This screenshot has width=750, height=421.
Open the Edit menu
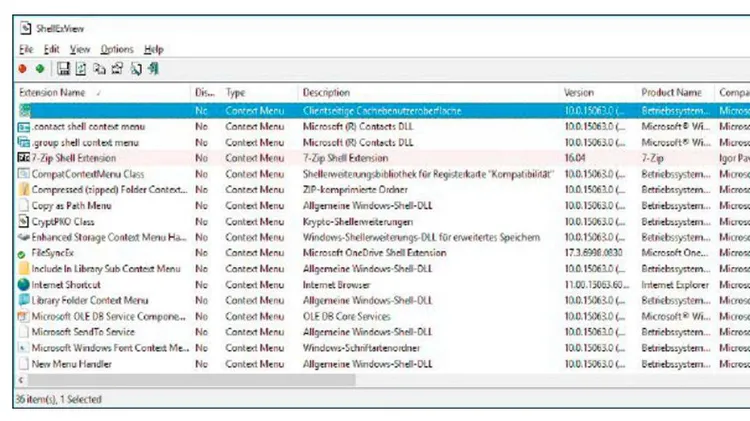(x=51, y=49)
